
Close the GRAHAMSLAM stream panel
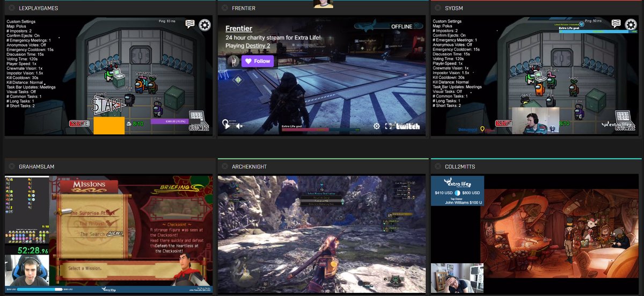click(11, 167)
